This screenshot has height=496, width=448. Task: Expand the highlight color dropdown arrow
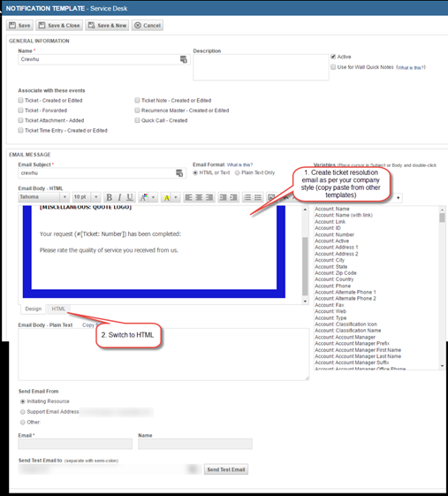click(x=176, y=197)
